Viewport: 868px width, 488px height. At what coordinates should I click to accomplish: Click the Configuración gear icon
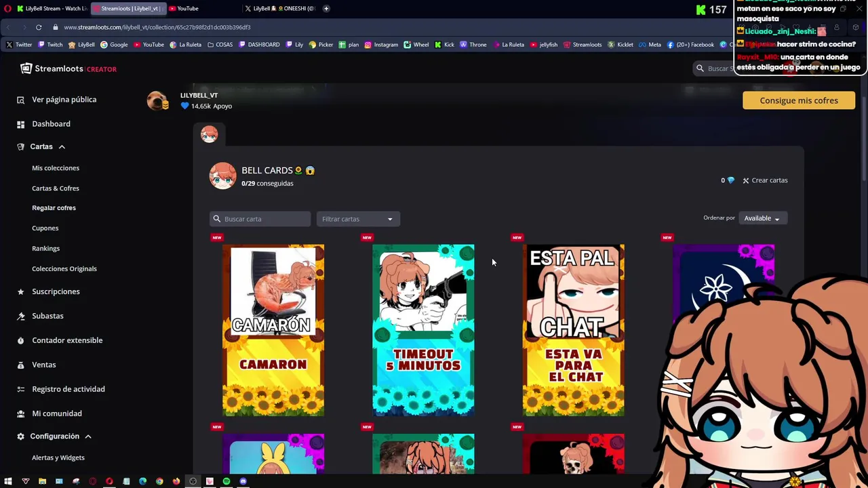(x=20, y=437)
